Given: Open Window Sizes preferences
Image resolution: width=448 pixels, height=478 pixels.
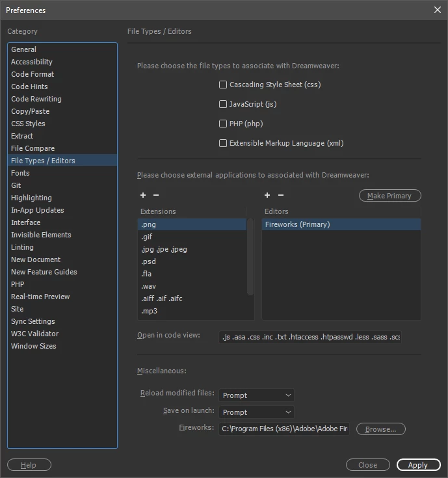Looking at the screenshot, I should [62, 346].
